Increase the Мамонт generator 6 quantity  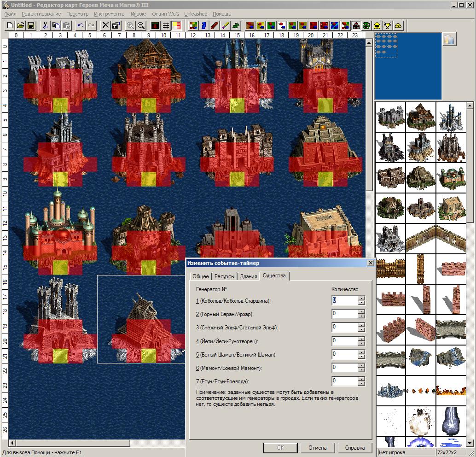coord(361,365)
